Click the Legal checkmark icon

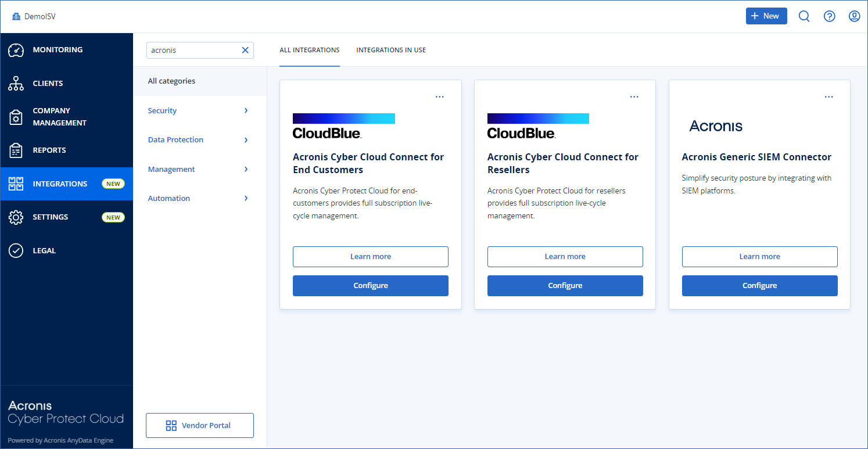click(16, 251)
